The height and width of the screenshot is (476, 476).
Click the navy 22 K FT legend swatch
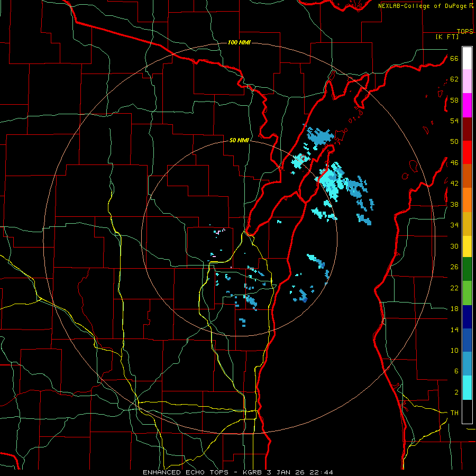click(467, 317)
